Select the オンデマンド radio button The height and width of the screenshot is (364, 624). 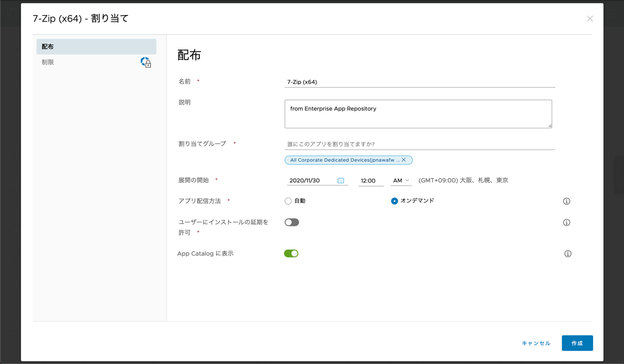[x=394, y=201]
